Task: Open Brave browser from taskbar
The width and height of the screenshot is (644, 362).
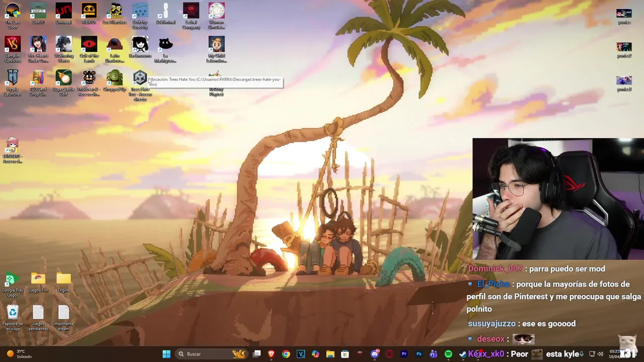Action: coord(271,354)
